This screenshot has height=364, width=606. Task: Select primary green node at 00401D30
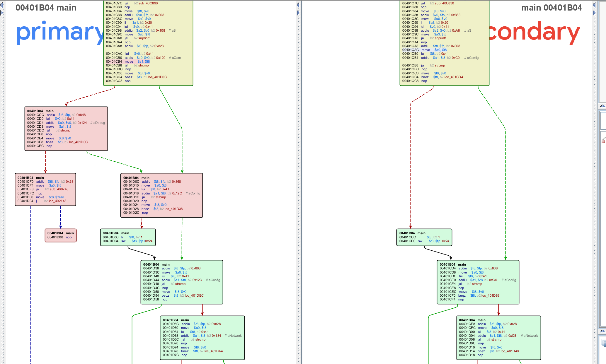(x=128, y=237)
